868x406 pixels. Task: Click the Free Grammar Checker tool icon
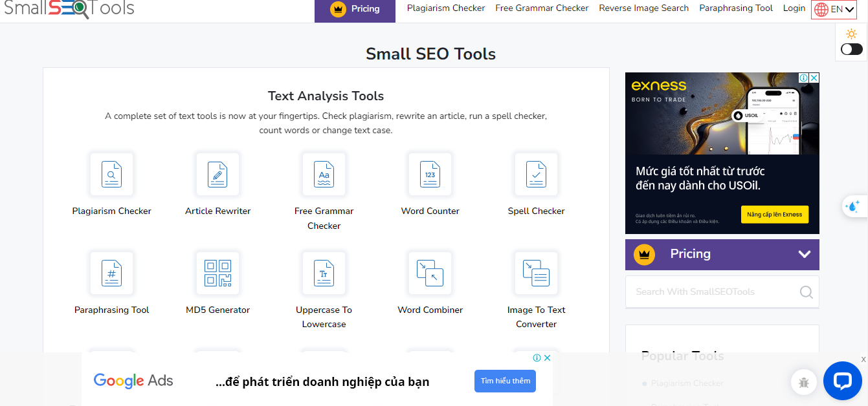[x=324, y=174]
